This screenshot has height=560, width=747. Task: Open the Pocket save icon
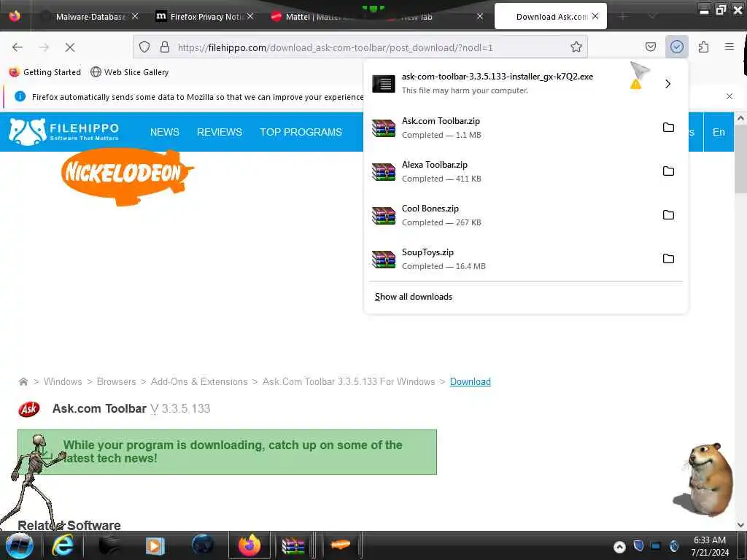(650, 47)
